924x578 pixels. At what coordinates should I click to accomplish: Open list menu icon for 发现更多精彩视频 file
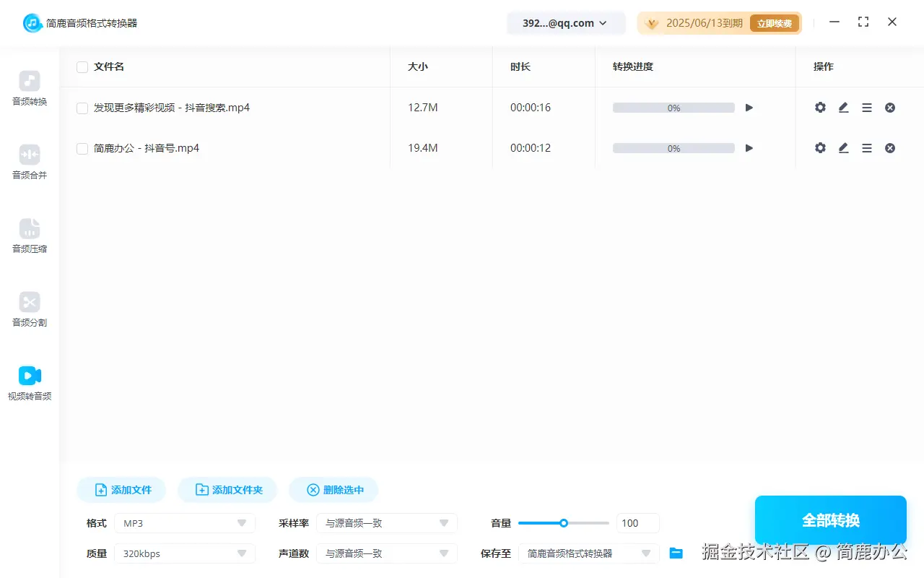867,108
